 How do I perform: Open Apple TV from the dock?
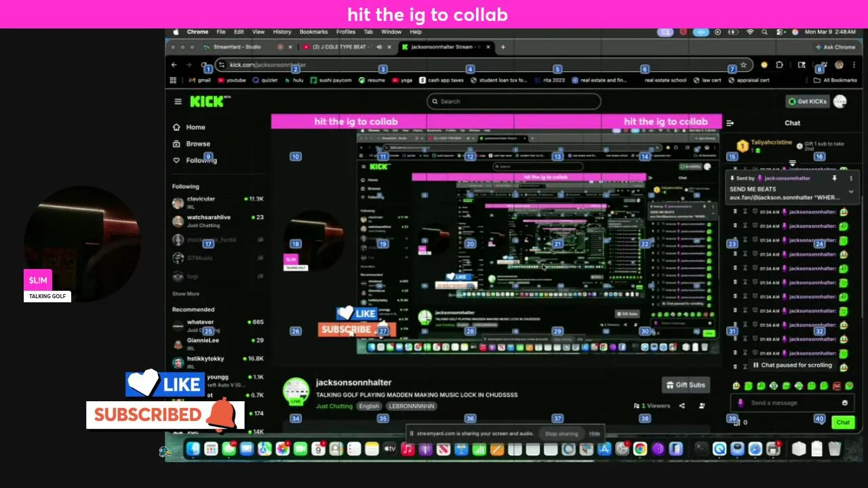390,449
